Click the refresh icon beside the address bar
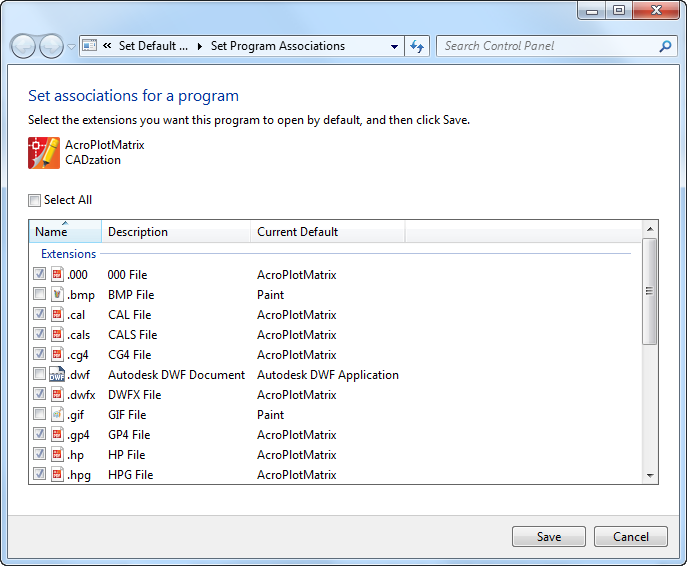The width and height of the screenshot is (687, 566). click(417, 46)
